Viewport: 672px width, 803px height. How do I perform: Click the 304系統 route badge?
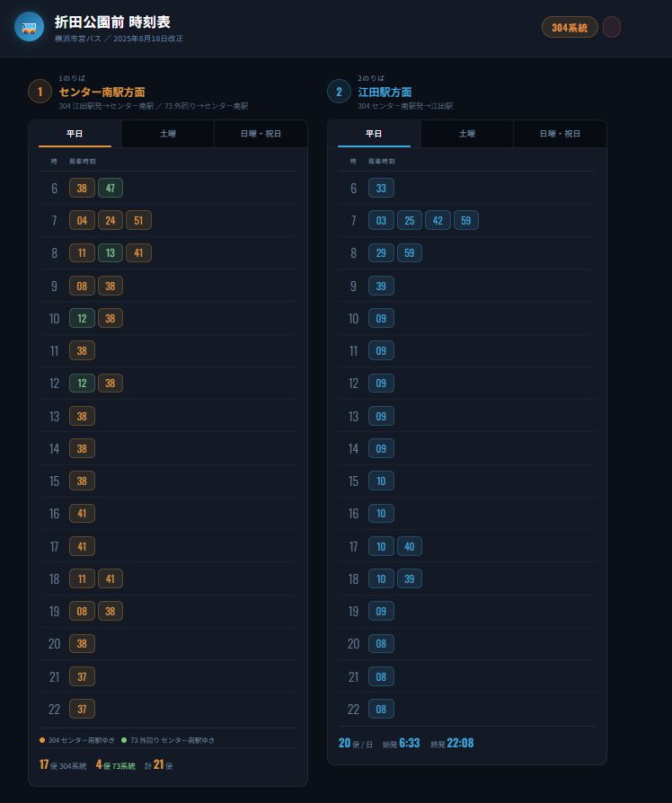[570, 28]
